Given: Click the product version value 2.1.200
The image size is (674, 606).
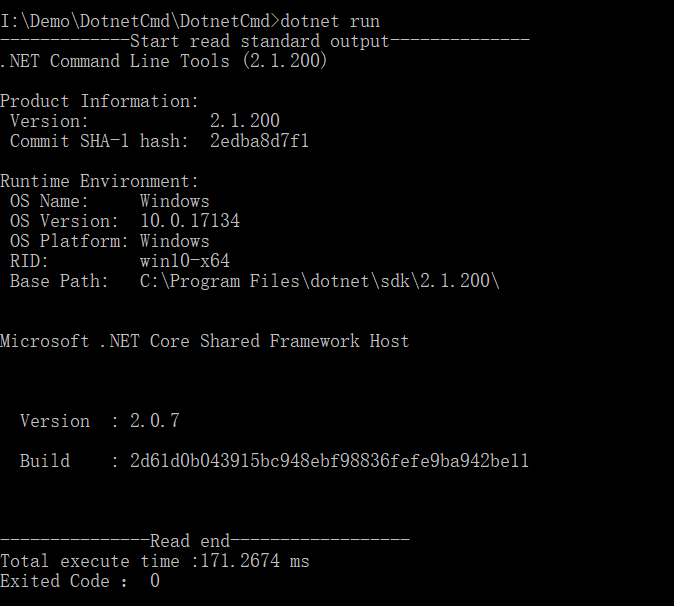Looking at the screenshot, I should (245, 121).
